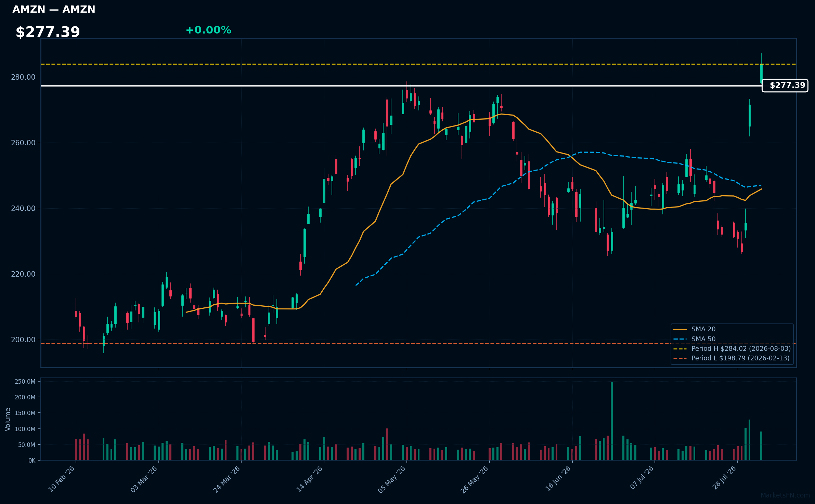Click the Period H $284.02 legend entry
The width and height of the screenshot is (815, 504).
coord(732,349)
